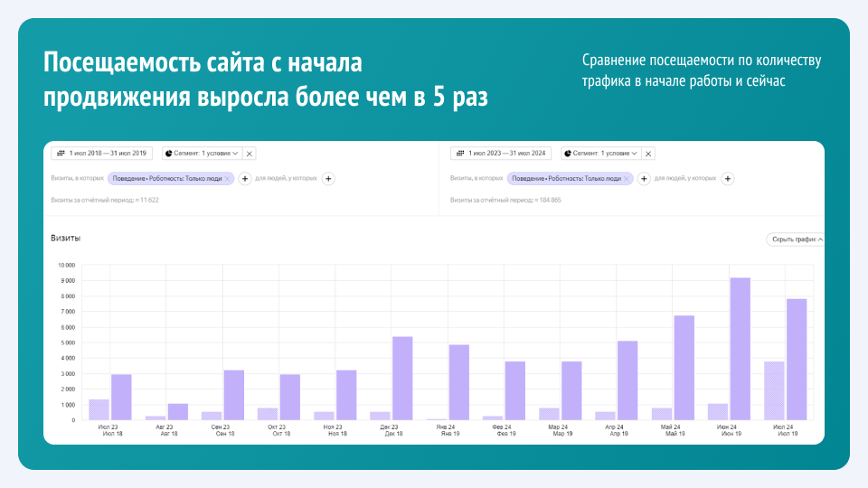Screen dimensions: 868x488
Task: Click the '5 000' y-axis value
Action: pyautogui.click(x=68, y=343)
